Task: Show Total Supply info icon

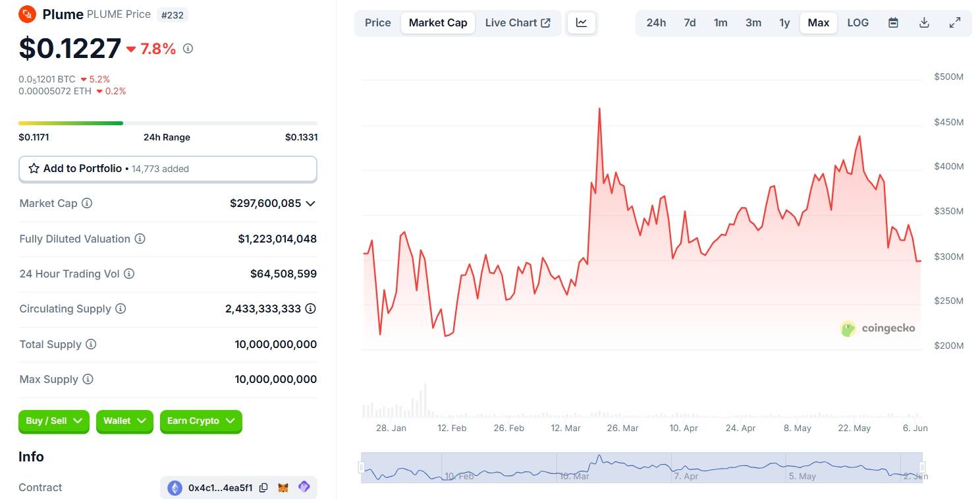Action: pos(91,344)
